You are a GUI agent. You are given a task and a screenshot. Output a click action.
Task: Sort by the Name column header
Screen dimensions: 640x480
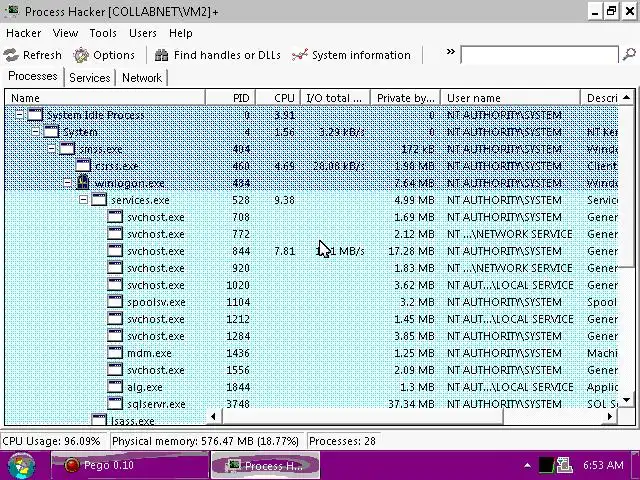coord(104,98)
